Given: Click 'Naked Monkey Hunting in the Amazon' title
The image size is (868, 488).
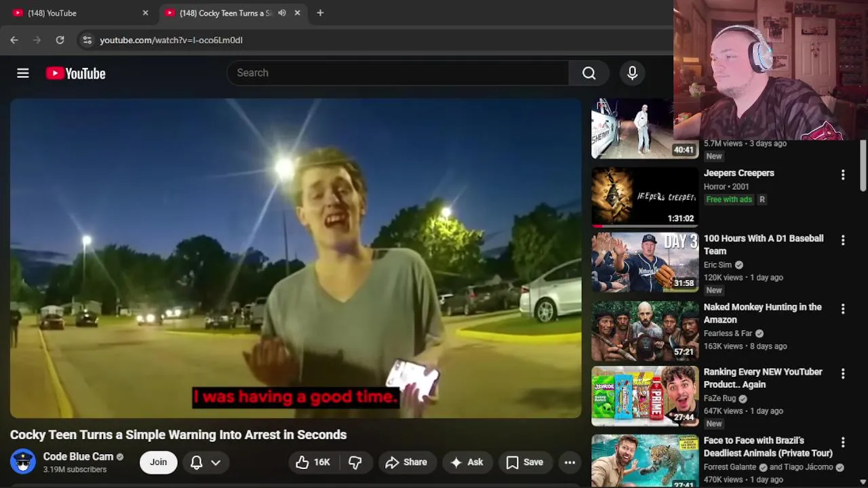Looking at the screenshot, I should 762,313.
